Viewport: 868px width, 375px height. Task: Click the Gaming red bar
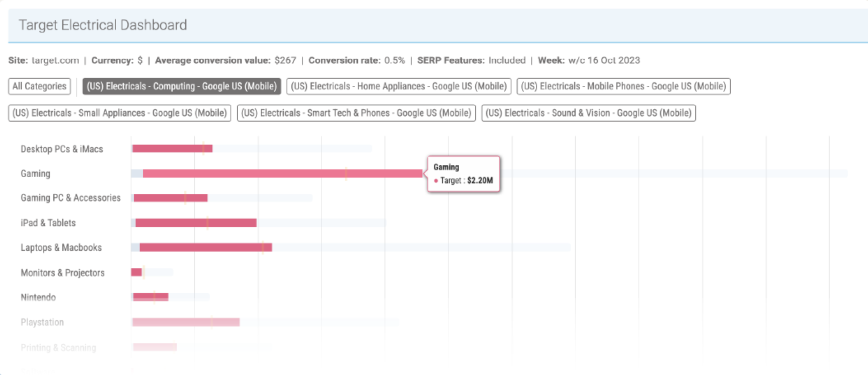(283, 173)
